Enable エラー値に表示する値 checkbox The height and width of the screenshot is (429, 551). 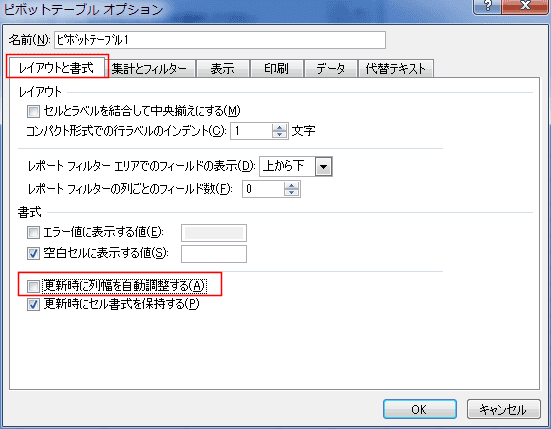pyautogui.click(x=33, y=233)
